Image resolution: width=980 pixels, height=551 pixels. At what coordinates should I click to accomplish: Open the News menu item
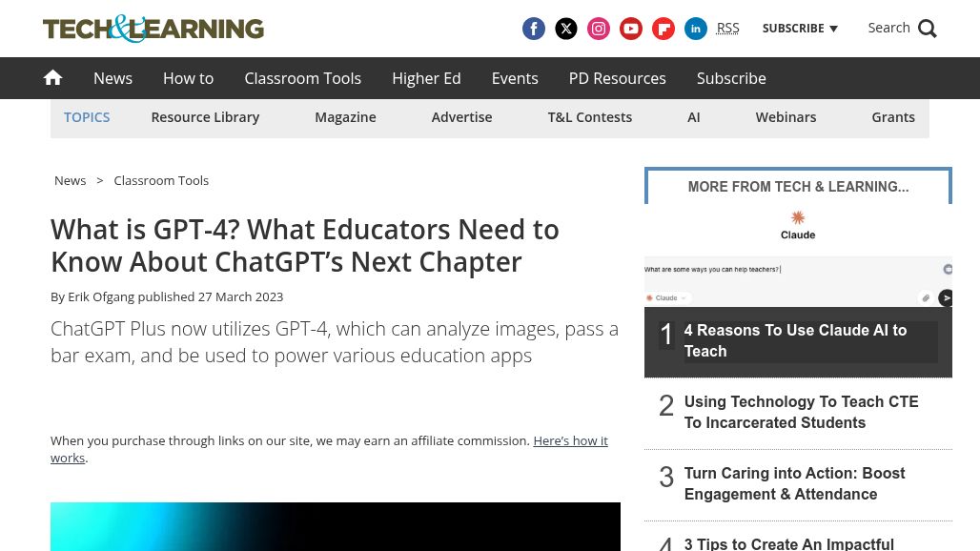pos(112,79)
